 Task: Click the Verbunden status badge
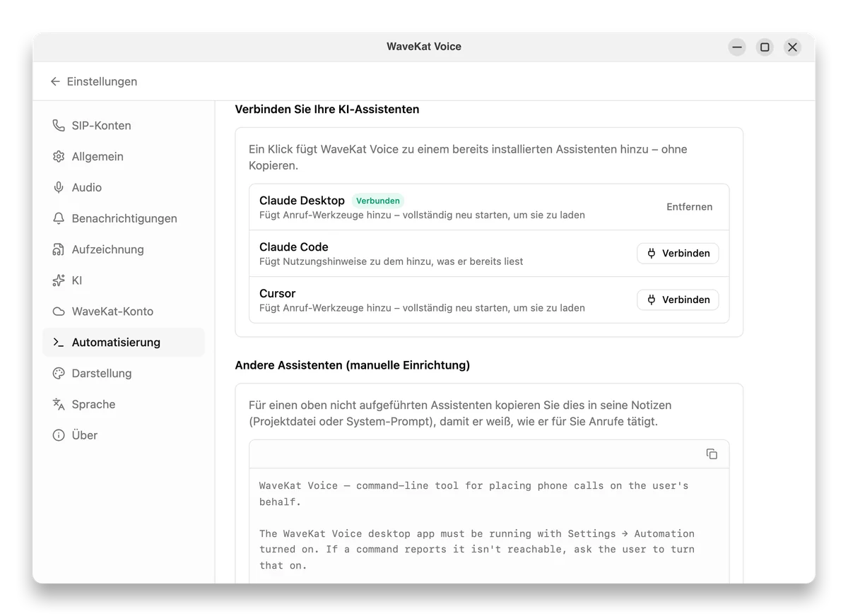coord(378,201)
